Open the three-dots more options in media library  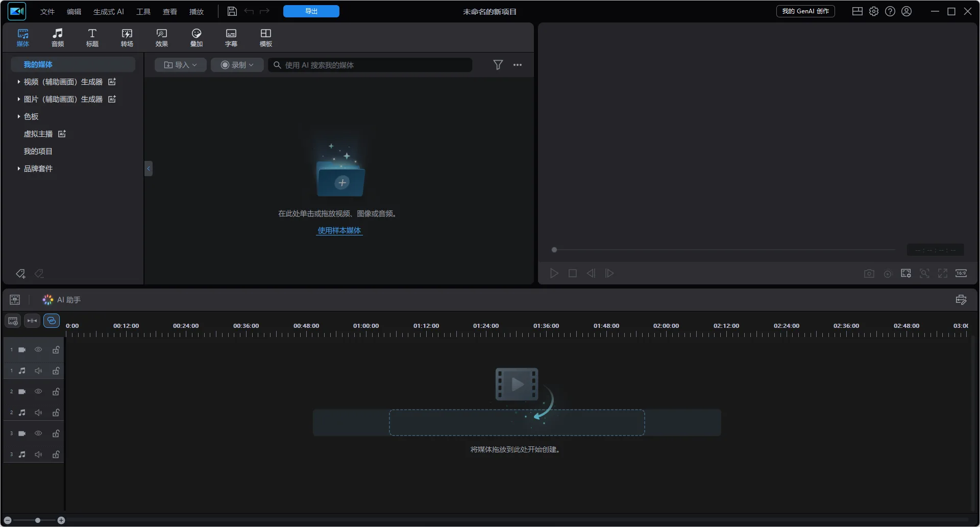(x=518, y=65)
